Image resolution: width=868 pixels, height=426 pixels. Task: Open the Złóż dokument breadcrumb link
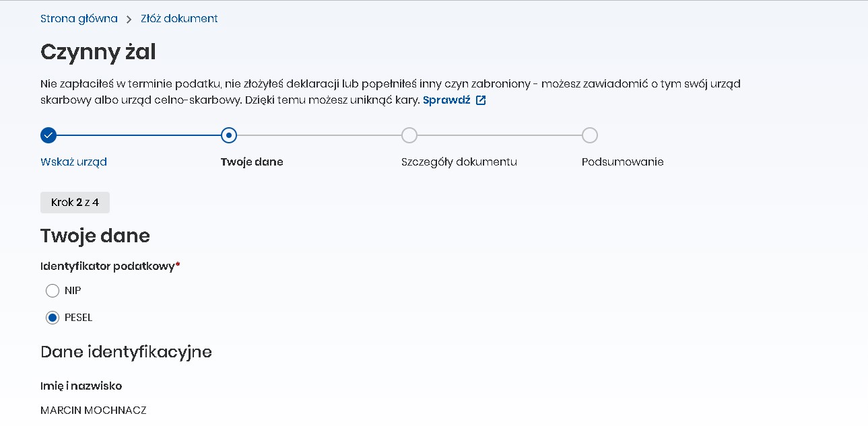pos(179,19)
